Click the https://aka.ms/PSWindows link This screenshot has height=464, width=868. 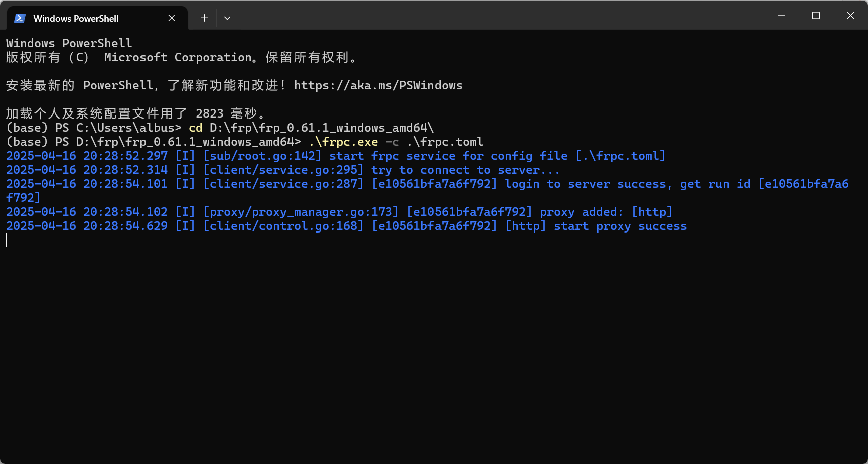378,85
